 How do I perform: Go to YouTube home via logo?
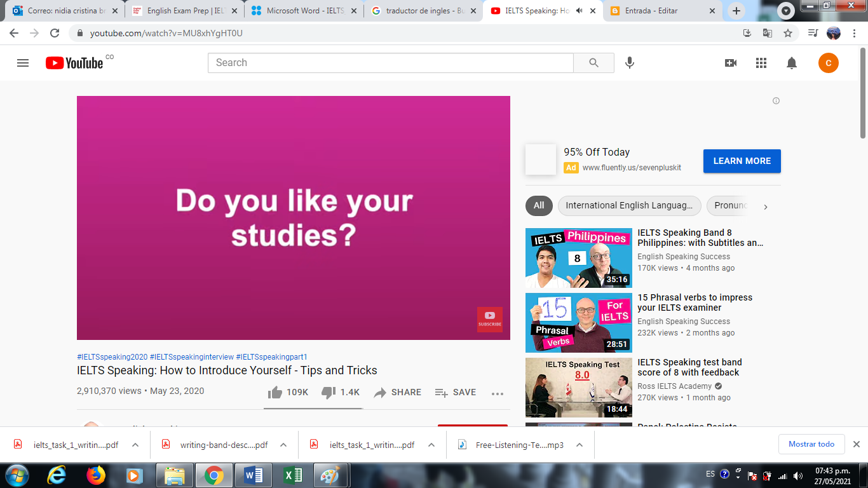pyautogui.click(x=74, y=63)
